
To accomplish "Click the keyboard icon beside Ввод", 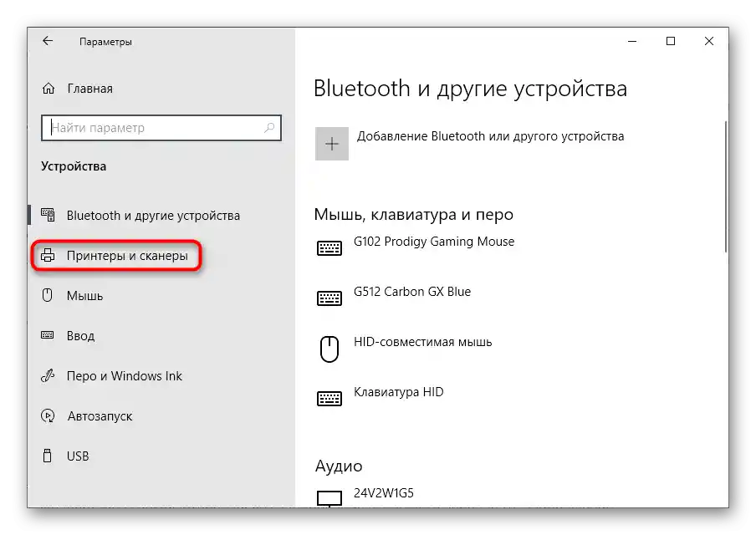I will [x=47, y=335].
